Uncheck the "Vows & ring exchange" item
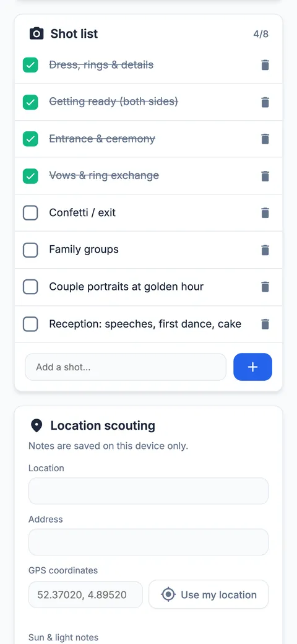This screenshot has width=297, height=644. click(x=30, y=176)
